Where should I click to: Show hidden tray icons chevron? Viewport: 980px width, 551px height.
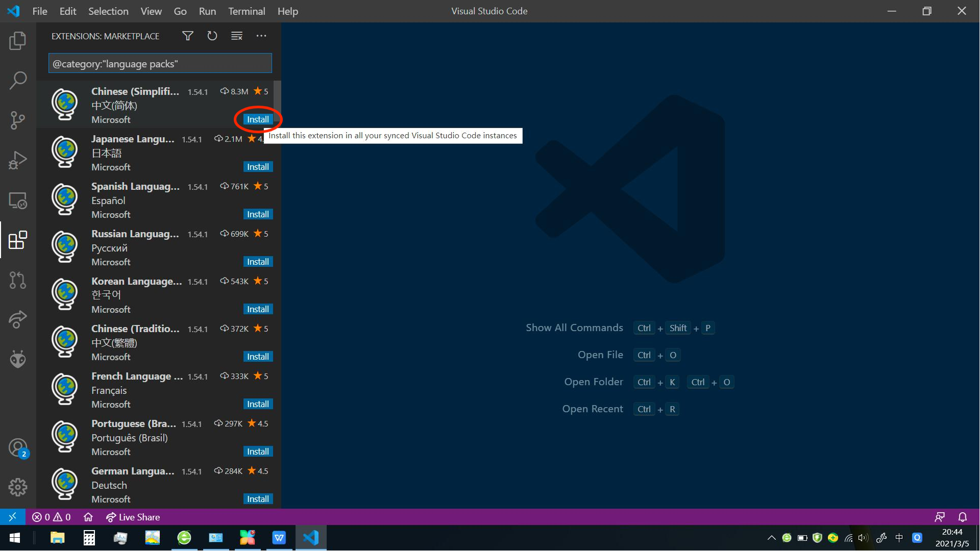point(771,538)
